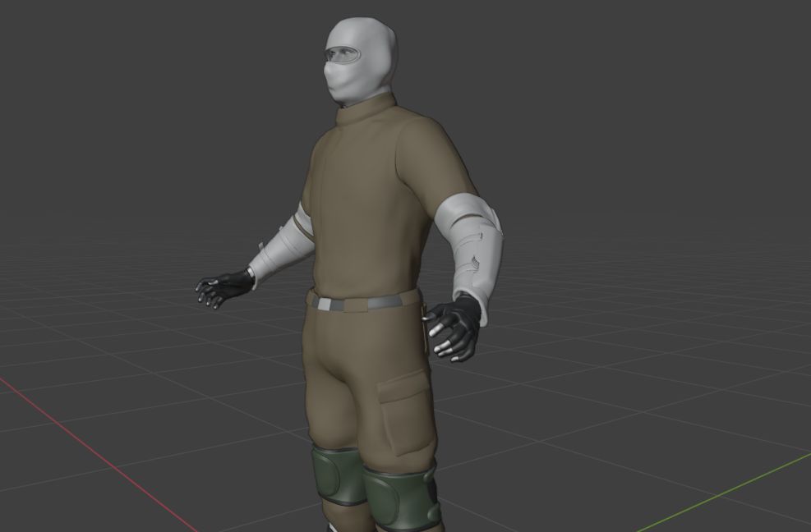811x532 pixels.
Task: Select the cargo pocket on the thigh
Action: click(404, 410)
